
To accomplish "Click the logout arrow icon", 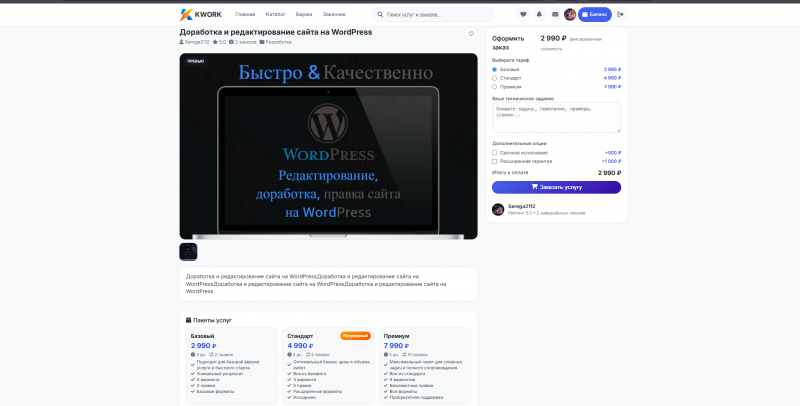I will pos(620,15).
